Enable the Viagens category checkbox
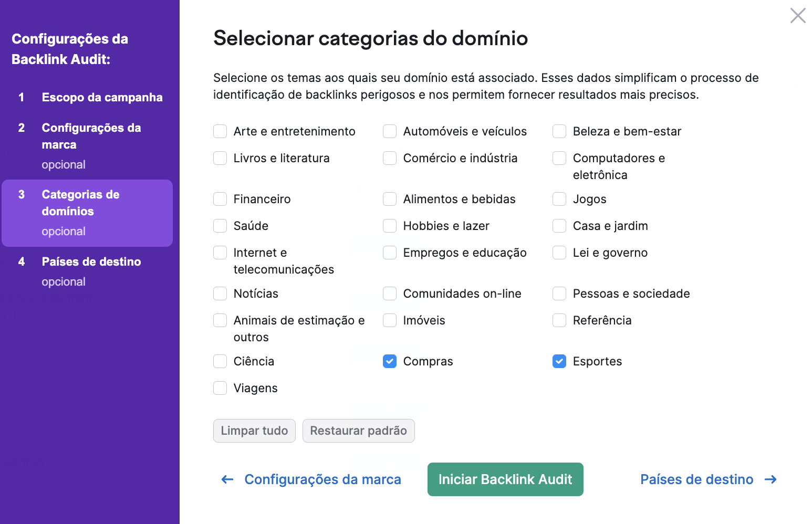 pyautogui.click(x=220, y=388)
